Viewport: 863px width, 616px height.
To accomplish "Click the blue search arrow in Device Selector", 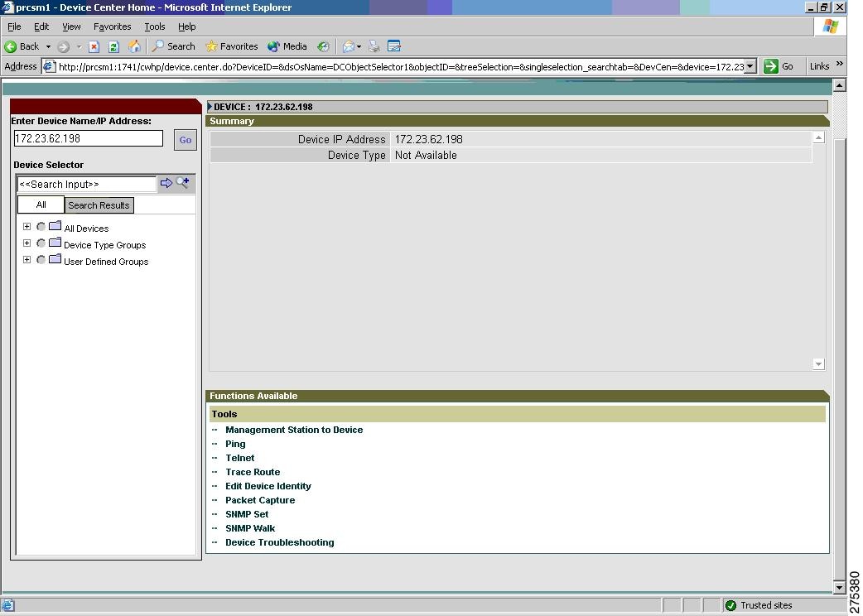I will click(166, 183).
